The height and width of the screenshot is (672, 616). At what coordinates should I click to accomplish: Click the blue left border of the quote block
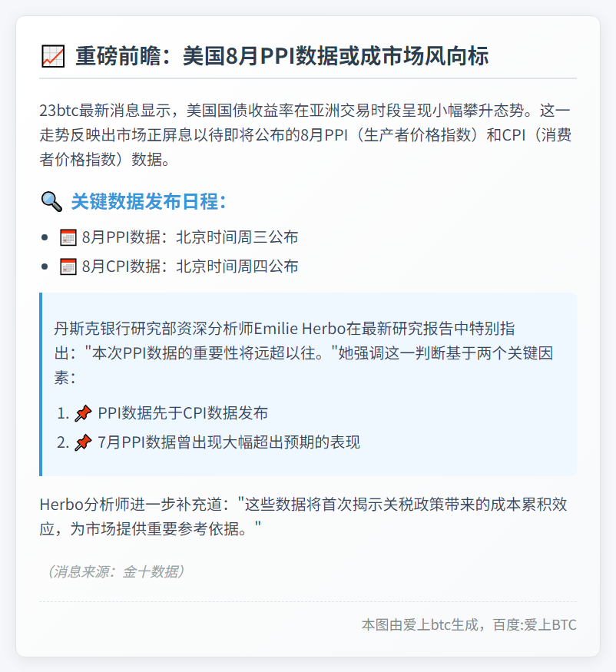click(x=41, y=384)
